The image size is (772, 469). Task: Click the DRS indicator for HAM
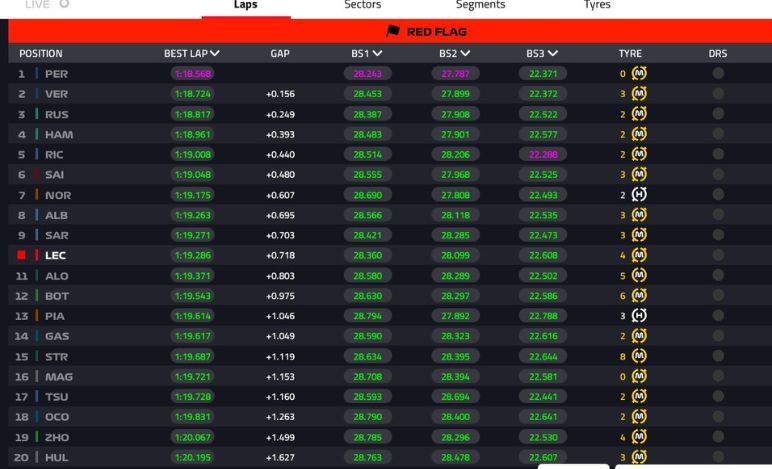pos(718,134)
